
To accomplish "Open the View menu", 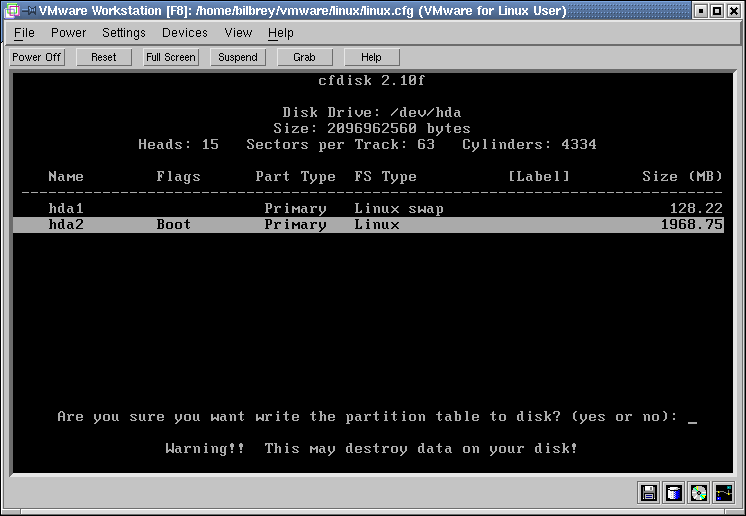I will pyautogui.click(x=238, y=33).
